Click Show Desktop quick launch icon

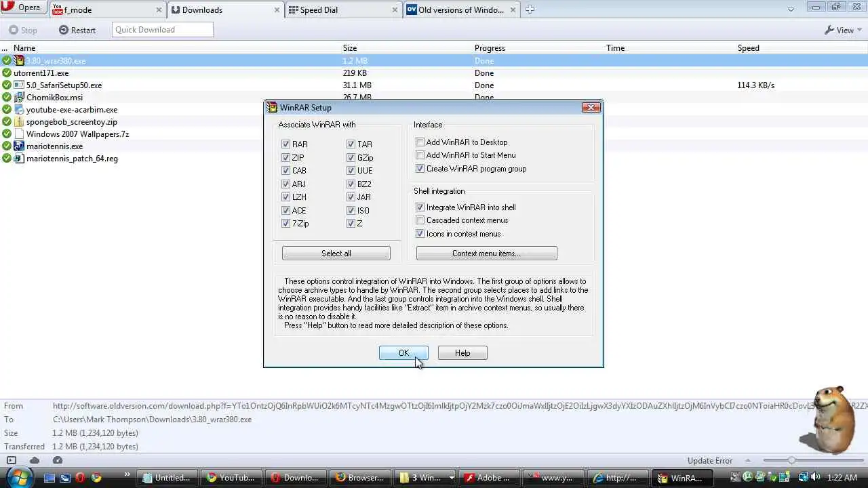[x=49, y=478]
